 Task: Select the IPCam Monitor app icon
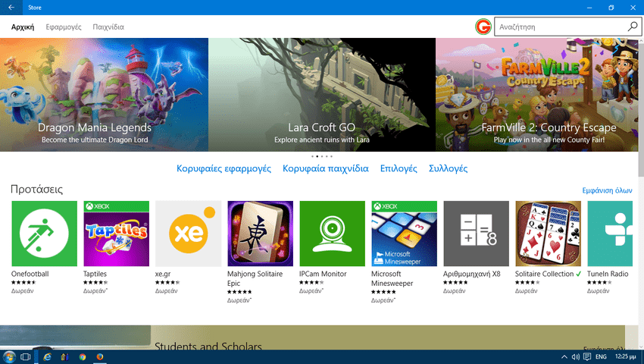coord(332,234)
